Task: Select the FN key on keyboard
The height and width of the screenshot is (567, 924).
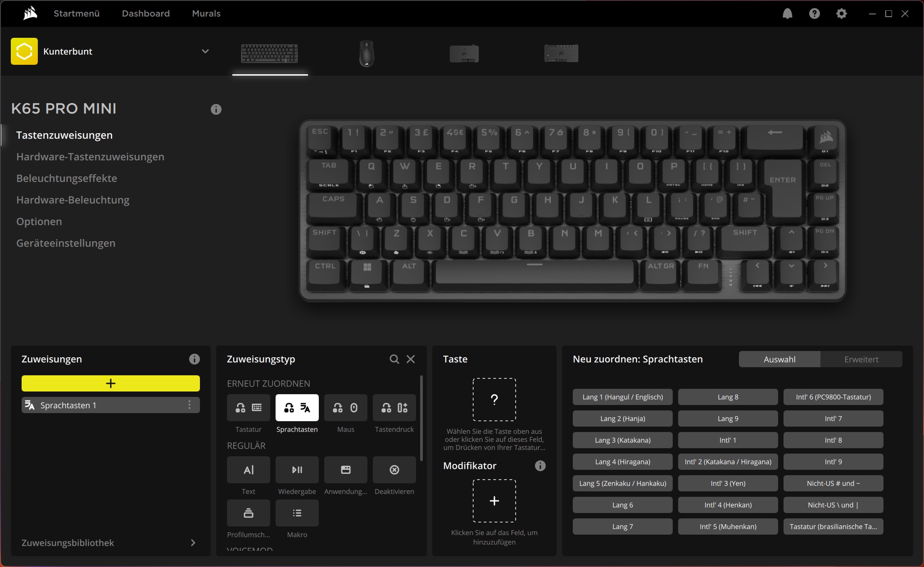Action: pos(703,274)
